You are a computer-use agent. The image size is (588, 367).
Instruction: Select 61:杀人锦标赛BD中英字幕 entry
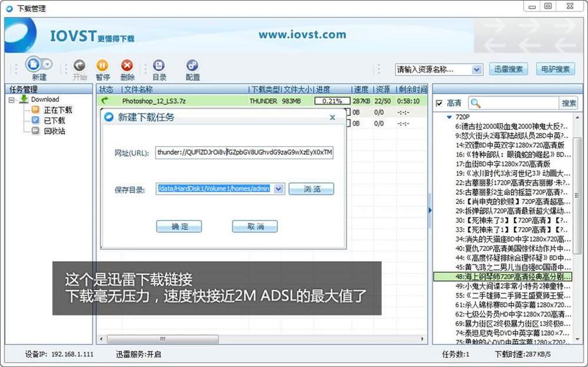click(x=513, y=305)
